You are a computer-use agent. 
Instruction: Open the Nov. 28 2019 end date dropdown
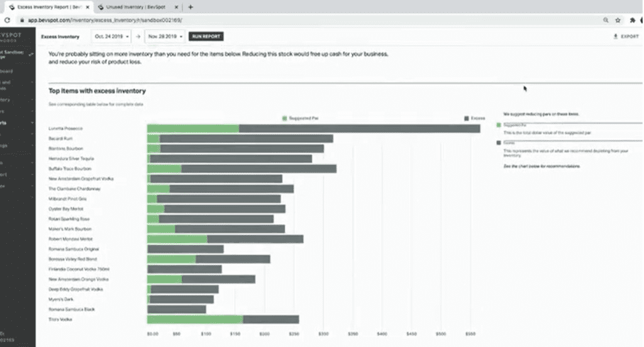165,37
